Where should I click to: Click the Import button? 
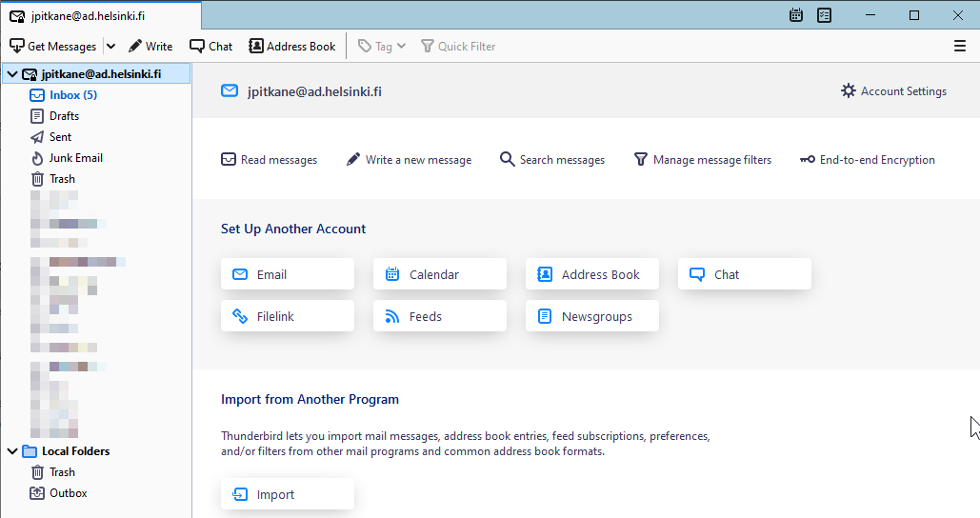[x=288, y=494]
